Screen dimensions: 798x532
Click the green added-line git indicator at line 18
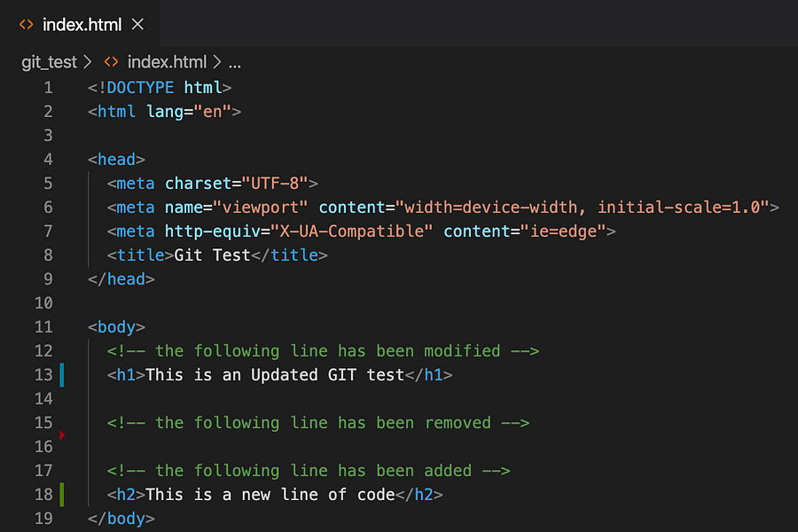(60, 494)
